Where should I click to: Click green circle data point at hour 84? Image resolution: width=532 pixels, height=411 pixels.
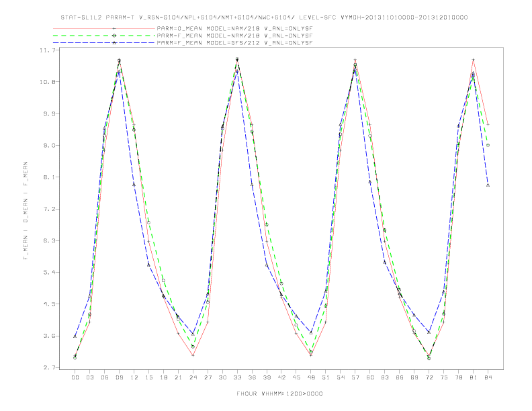[x=488, y=145]
